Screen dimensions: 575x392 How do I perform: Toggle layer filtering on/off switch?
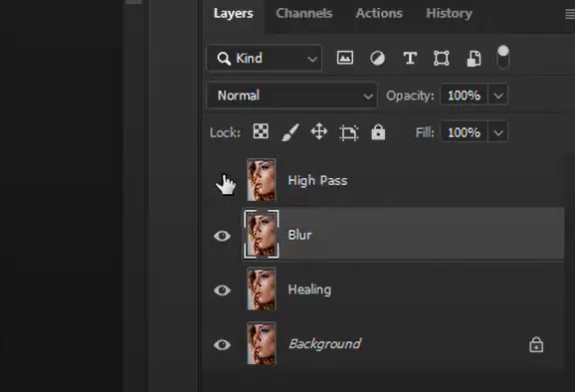503,57
